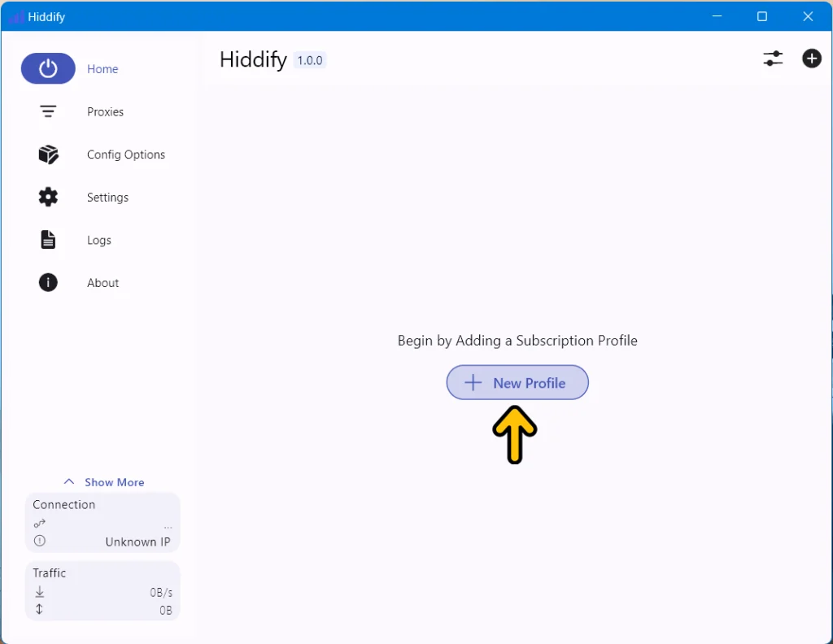Click the proxy route icon under Connection
Viewport: 833px width, 644px height.
[39, 523]
